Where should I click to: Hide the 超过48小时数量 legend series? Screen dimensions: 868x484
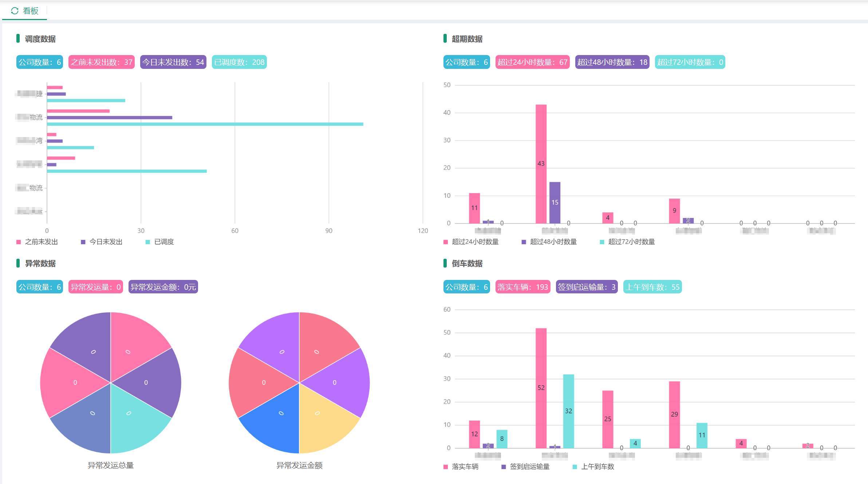point(553,242)
